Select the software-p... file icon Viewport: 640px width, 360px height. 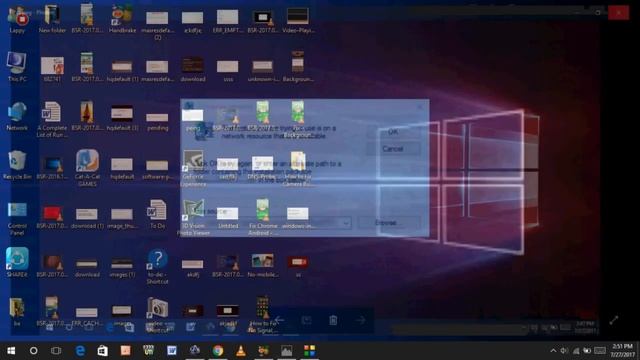point(158,169)
